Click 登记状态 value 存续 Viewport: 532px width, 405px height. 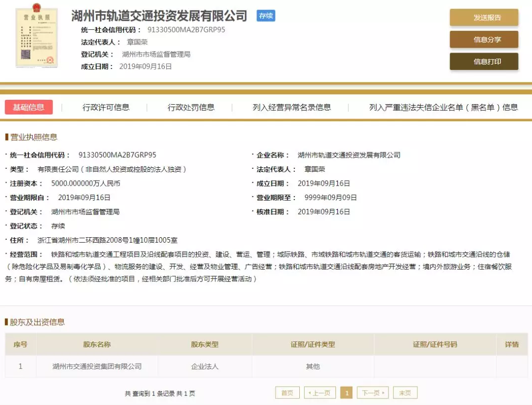[x=58, y=226]
